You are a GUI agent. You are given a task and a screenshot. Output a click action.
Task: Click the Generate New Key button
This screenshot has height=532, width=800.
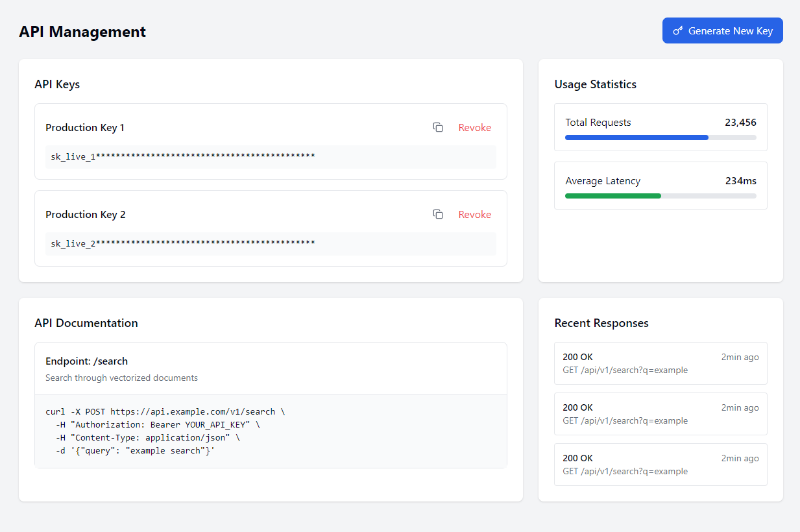(x=722, y=30)
